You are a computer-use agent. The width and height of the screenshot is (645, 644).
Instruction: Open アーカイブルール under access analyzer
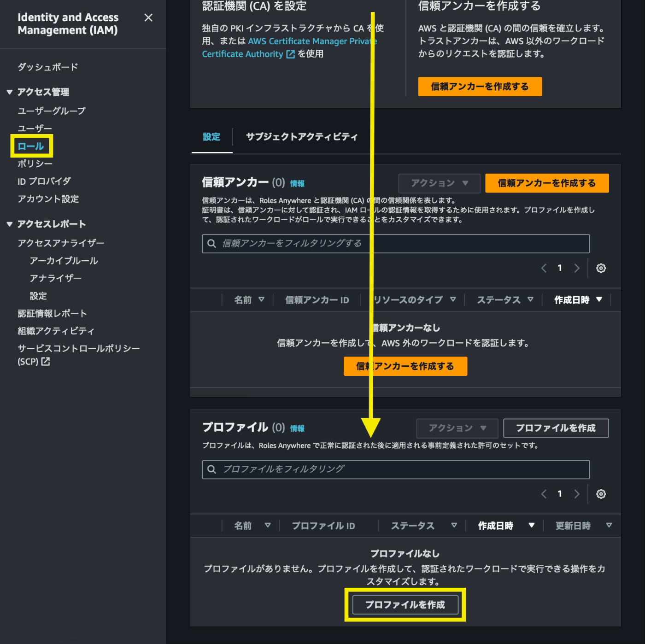click(x=64, y=261)
